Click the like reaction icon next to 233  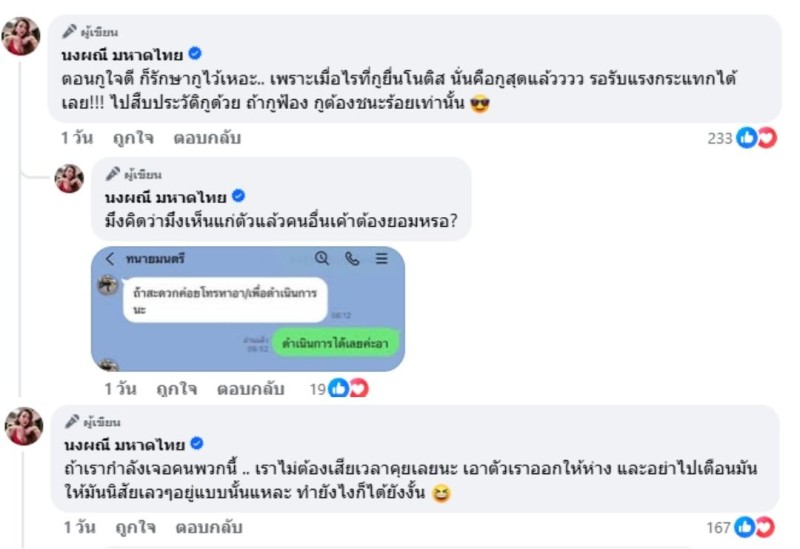coord(746,138)
